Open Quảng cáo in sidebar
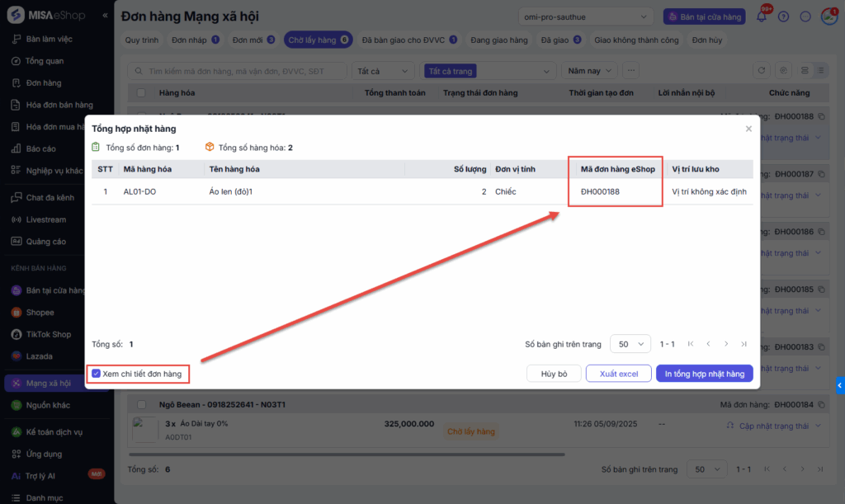 click(x=46, y=242)
